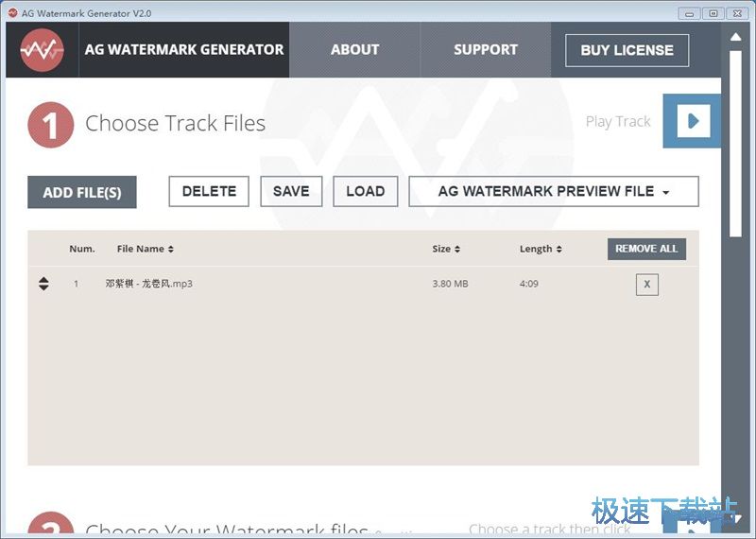Go to AG WATERMARK GENERATOR home tab
Screen dimensions: 756x539
184,50
